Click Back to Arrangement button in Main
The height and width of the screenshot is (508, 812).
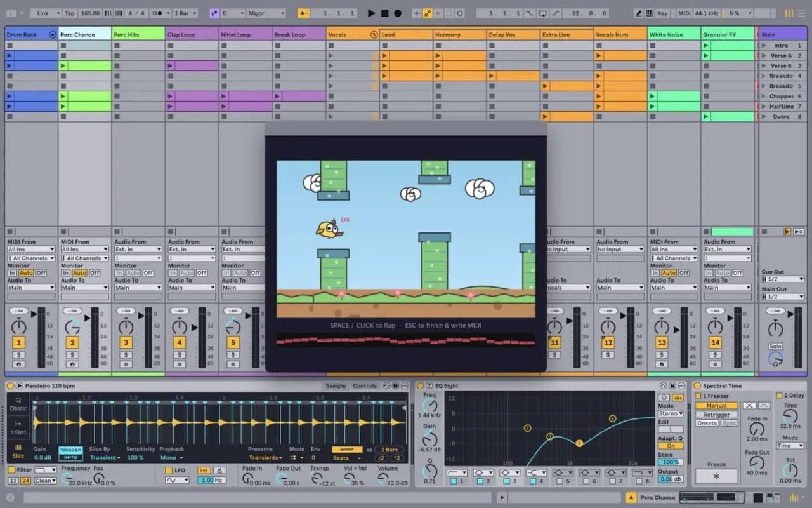coord(788,232)
